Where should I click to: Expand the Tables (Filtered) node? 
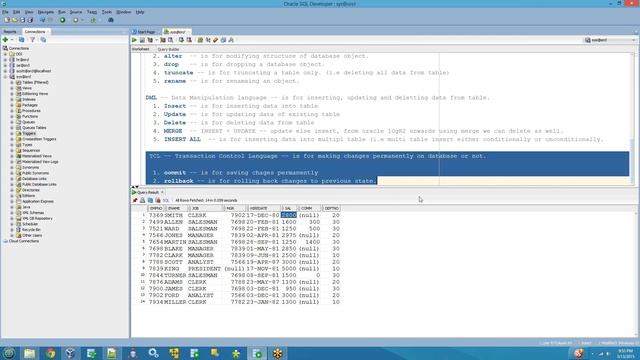pos(12,82)
